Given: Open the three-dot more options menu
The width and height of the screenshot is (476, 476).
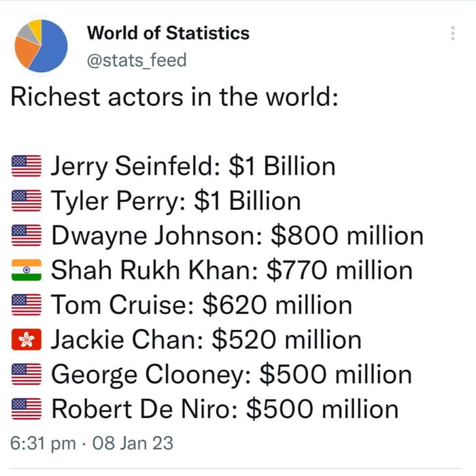Looking at the screenshot, I should 453,33.
